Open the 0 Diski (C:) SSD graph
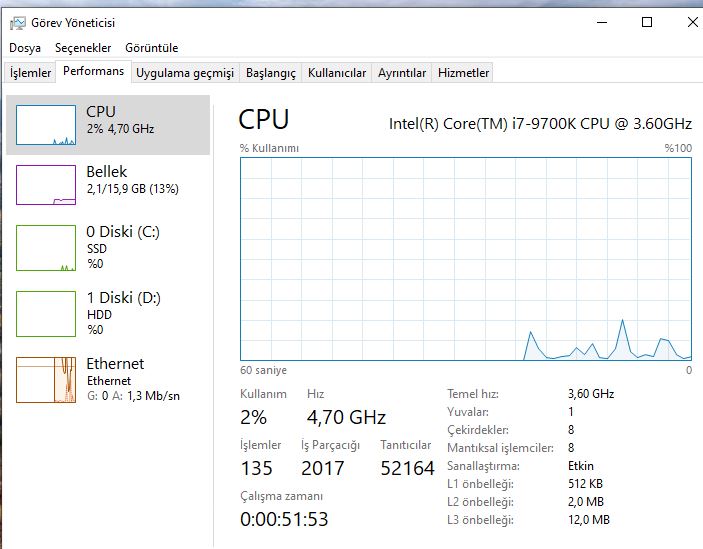The height and width of the screenshot is (549, 703). (x=46, y=247)
